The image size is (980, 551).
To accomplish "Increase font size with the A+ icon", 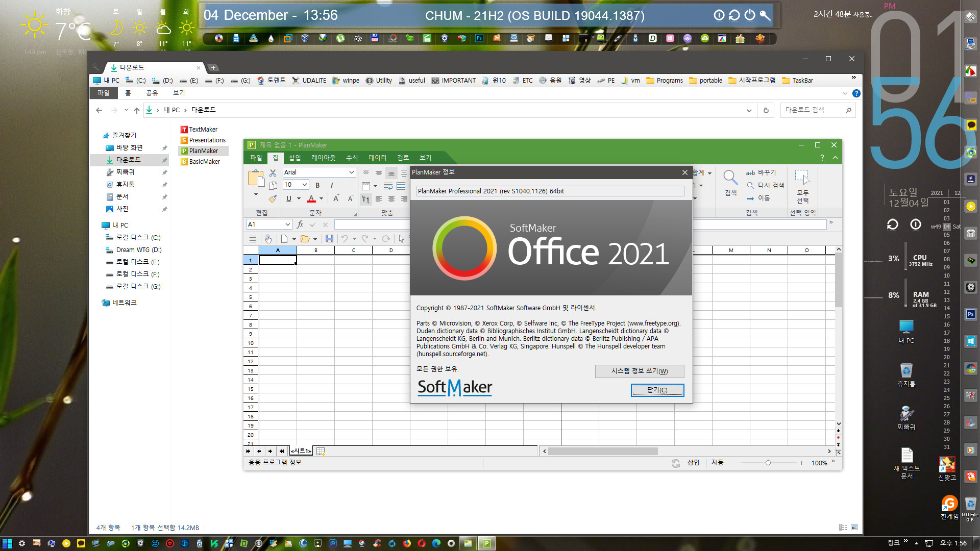I will 336,198.
